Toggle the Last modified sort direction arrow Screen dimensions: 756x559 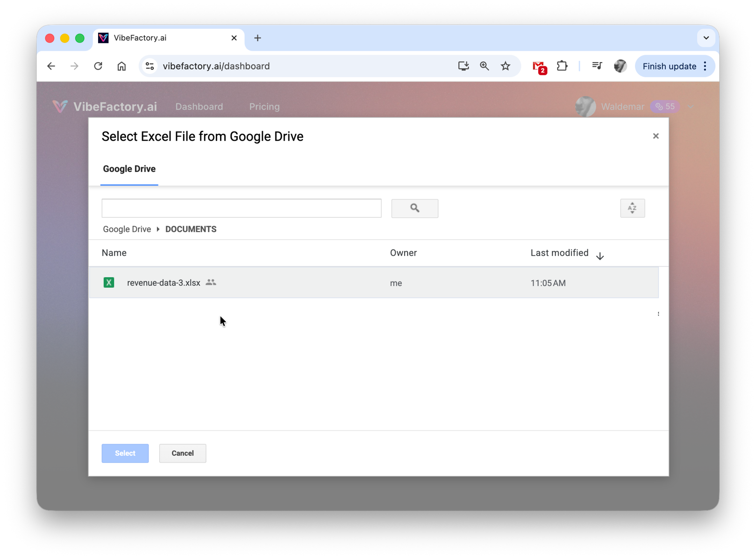pyautogui.click(x=600, y=255)
